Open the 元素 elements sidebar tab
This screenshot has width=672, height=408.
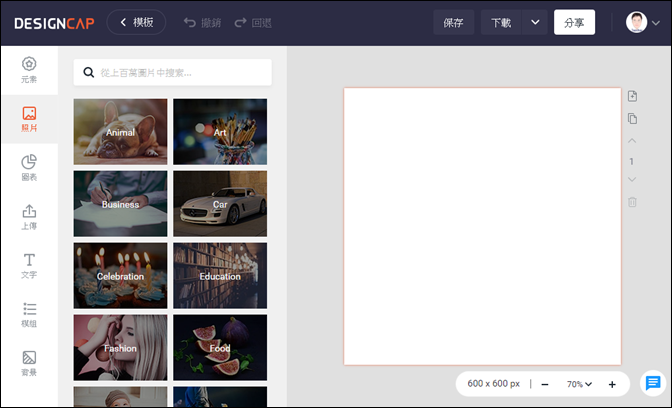(x=29, y=70)
